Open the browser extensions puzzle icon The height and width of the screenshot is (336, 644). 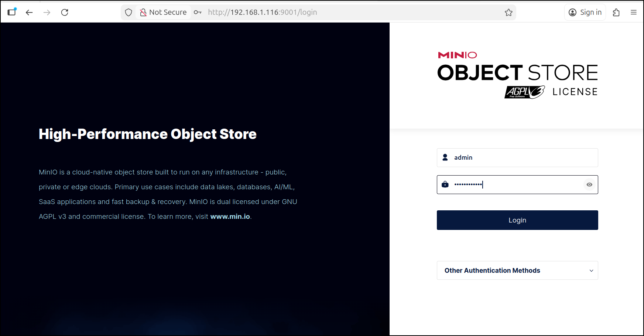pos(616,13)
